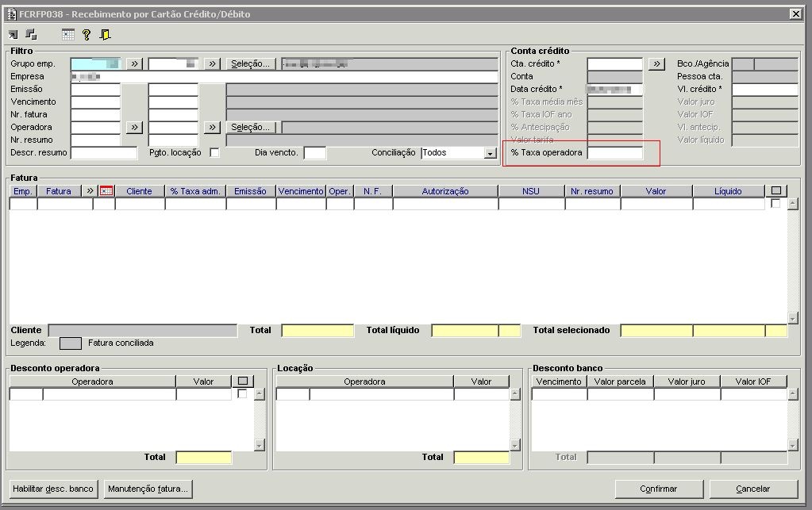Click the % Taxa operadora input field
Image resolution: width=812 pixels, height=510 pixels.
614,152
